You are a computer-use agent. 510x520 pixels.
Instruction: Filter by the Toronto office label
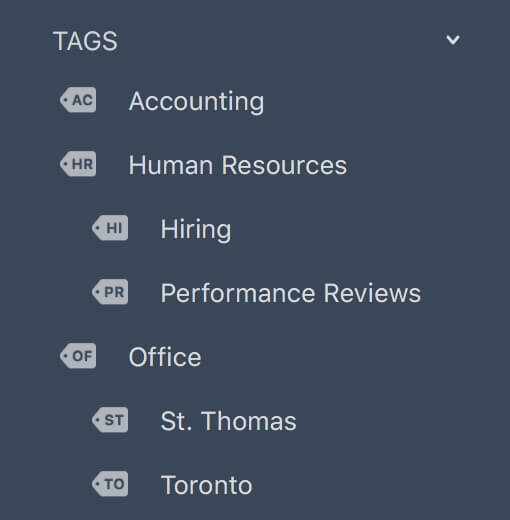coord(206,485)
